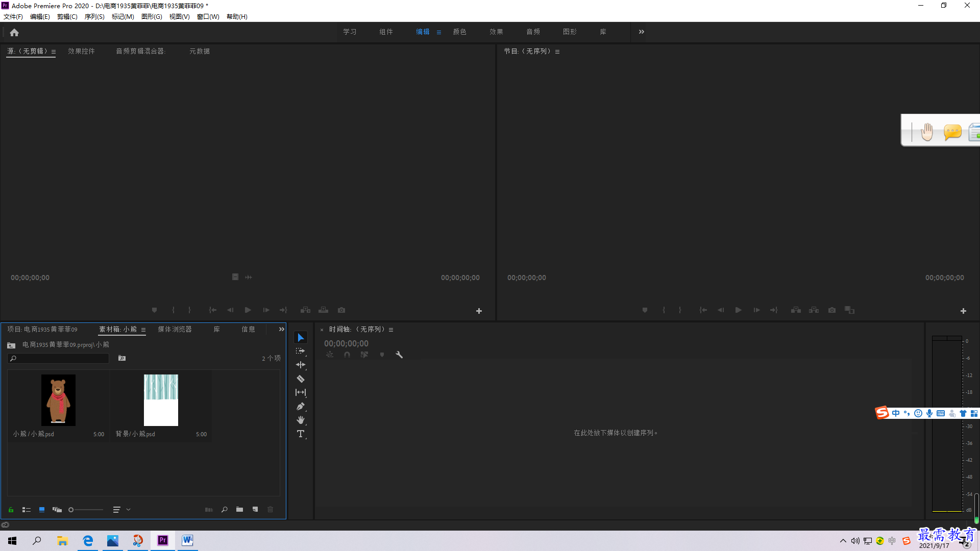Open sort icons dropdown arrow
This screenshot has height=551, width=980.
point(128,510)
